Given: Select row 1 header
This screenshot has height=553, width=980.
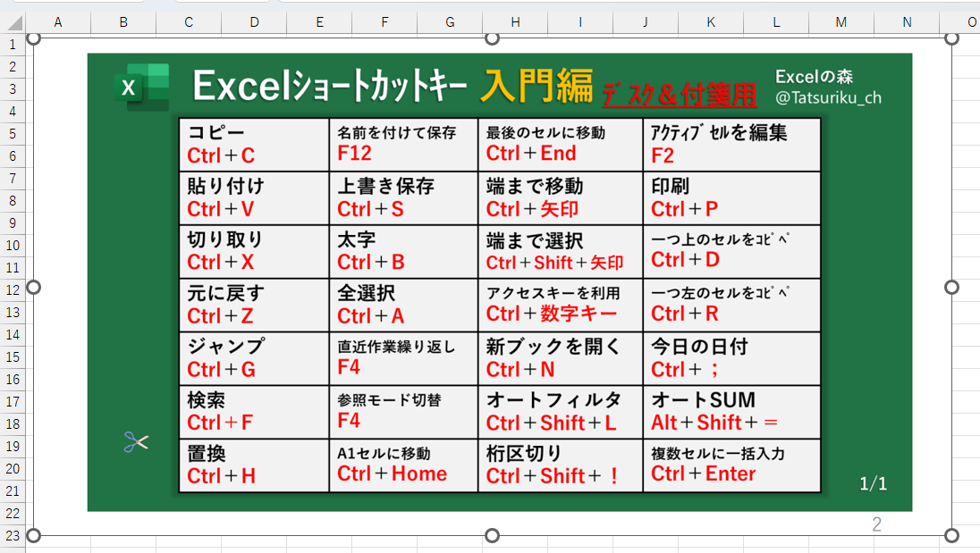Looking at the screenshot, I should tap(13, 45).
